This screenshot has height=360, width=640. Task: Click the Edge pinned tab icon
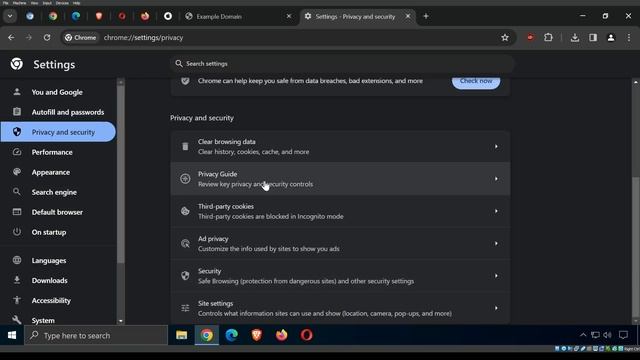click(76, 16)
